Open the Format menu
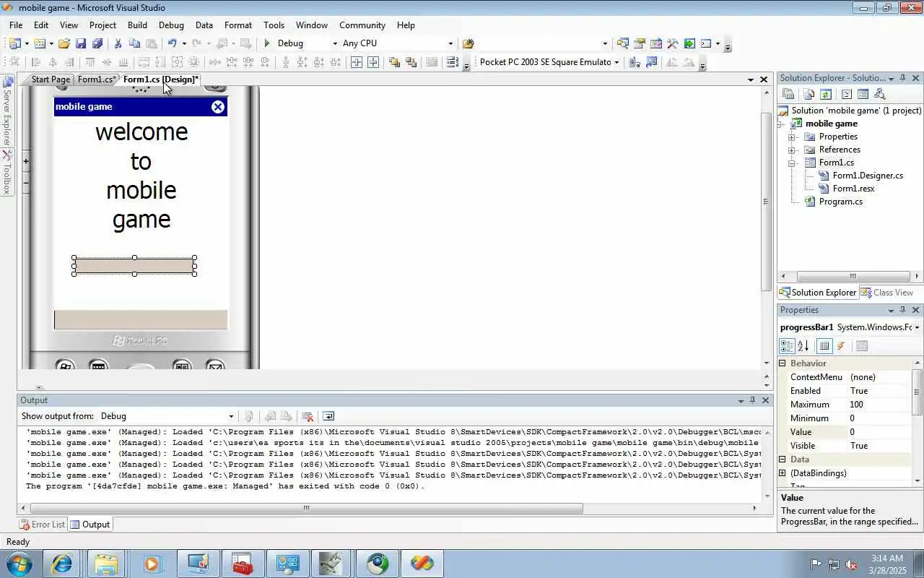The image size is (924, 578). [x=238, y=25]
